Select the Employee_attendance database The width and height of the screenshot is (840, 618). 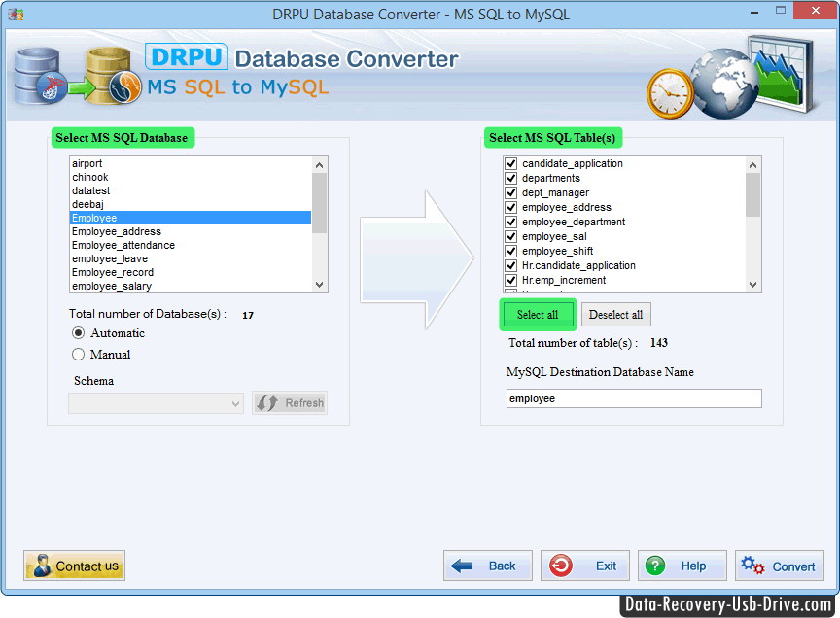pyautogui.click(x=191, y=245)
